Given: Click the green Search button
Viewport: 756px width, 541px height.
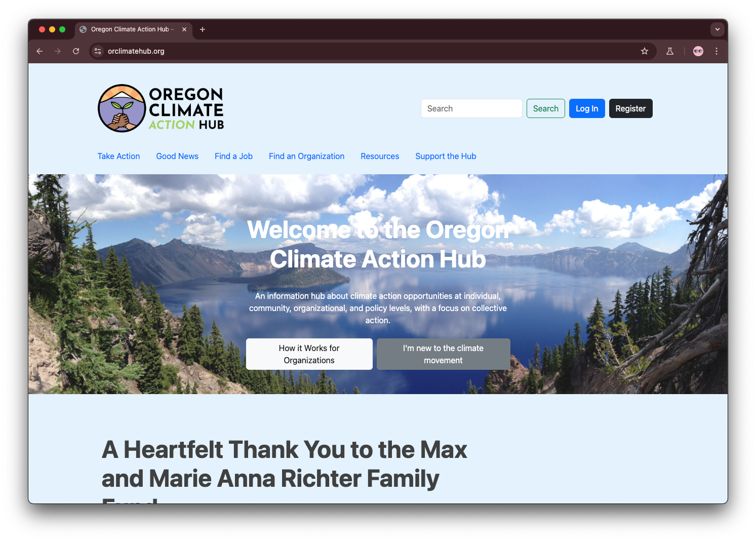Looking at the screenshot, I should [545, 108].
